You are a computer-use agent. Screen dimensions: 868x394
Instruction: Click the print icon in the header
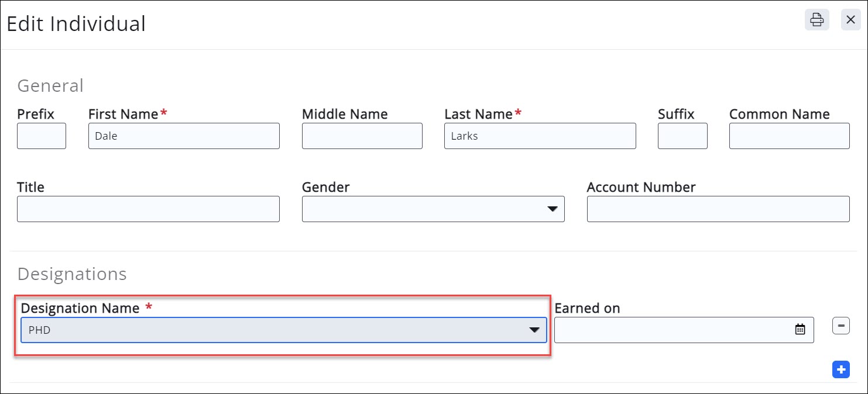816,20
